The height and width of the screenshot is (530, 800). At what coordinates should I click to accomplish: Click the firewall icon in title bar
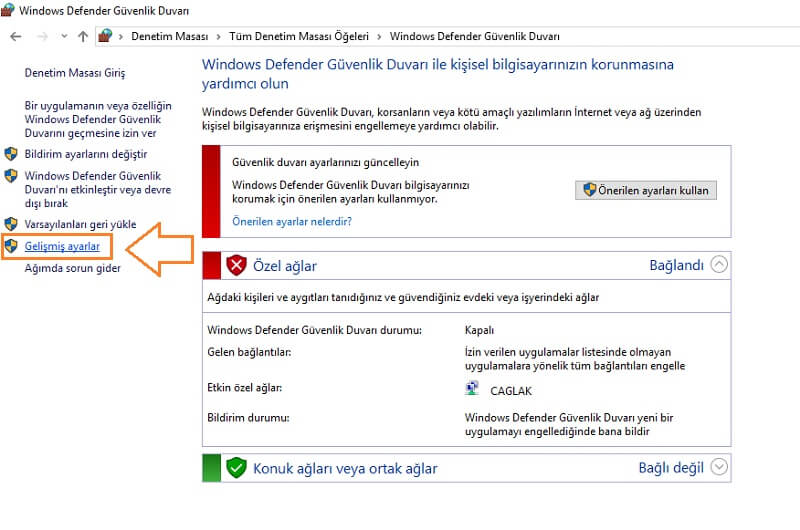[x=9, y=11]
